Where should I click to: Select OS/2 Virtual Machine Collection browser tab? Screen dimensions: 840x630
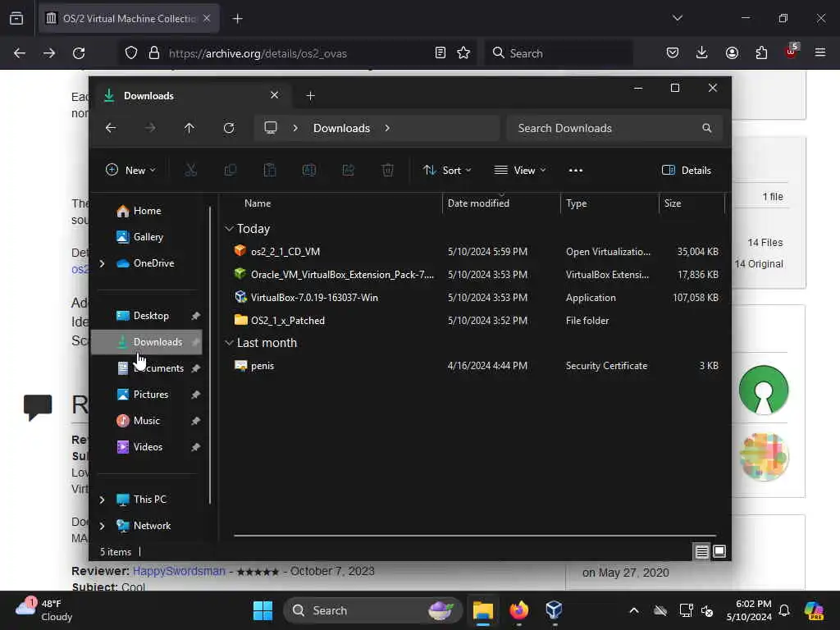coord(129,18)
